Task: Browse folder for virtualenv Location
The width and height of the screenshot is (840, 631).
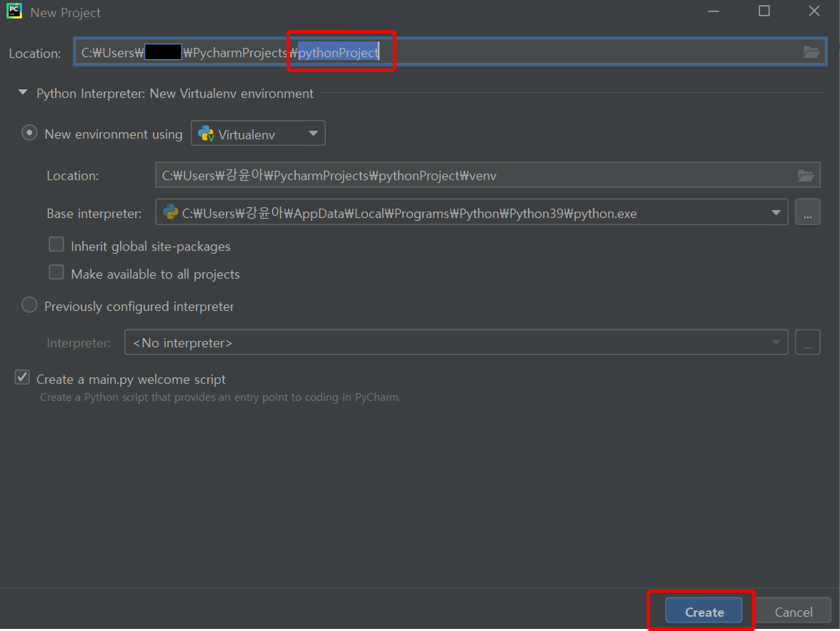Action: (806, 176)
